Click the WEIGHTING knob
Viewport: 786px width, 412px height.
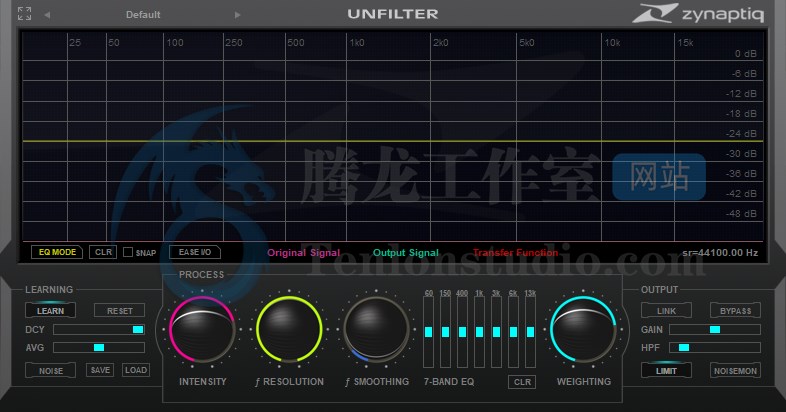pyautogui.click(x=583, y=329)
